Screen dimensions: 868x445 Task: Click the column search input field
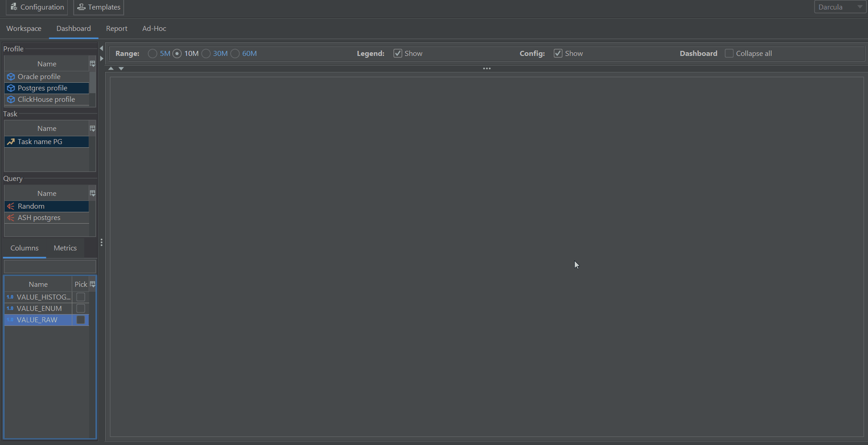[50, 266]
